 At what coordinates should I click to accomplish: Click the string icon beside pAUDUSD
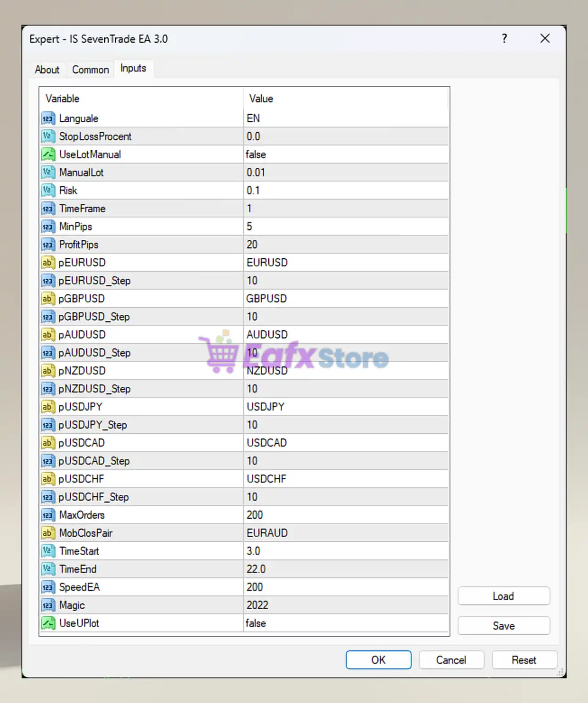point(48,335)
